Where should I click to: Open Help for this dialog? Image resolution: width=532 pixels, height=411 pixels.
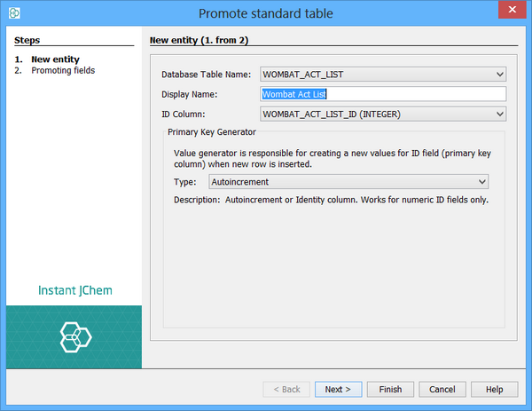pos(494,389)
